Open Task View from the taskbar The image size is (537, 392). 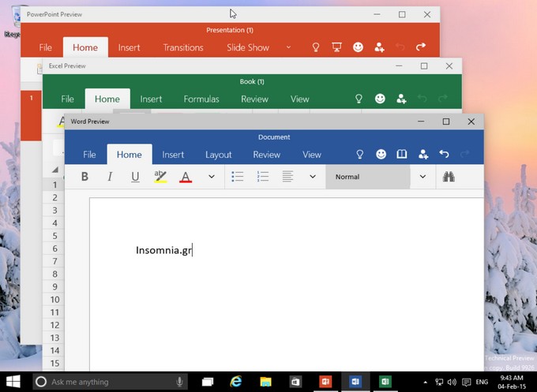(x=208, y=382)
